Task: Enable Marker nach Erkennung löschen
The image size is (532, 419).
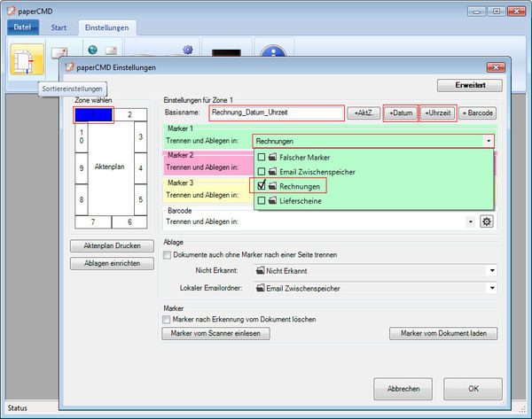Action: [x=167, y=320]
